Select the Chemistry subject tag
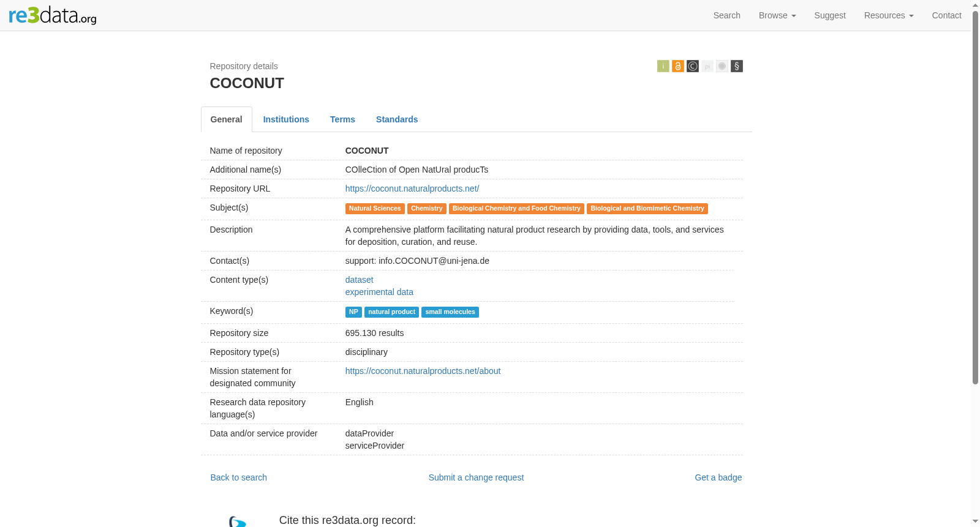980x527 pixels. tap(427, 209)
